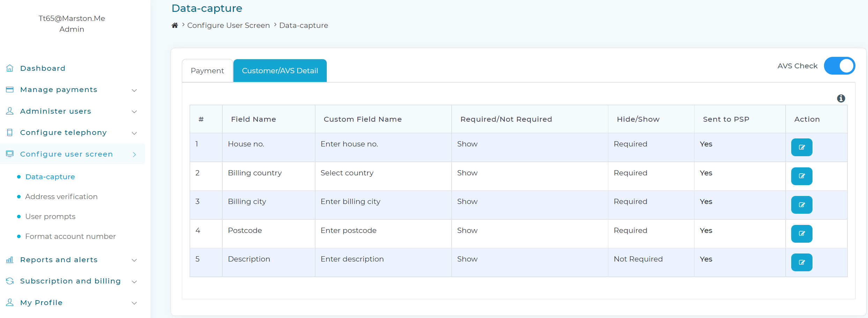Open the User prompts submenu link

pyautogui.click(x=50, y=217)
